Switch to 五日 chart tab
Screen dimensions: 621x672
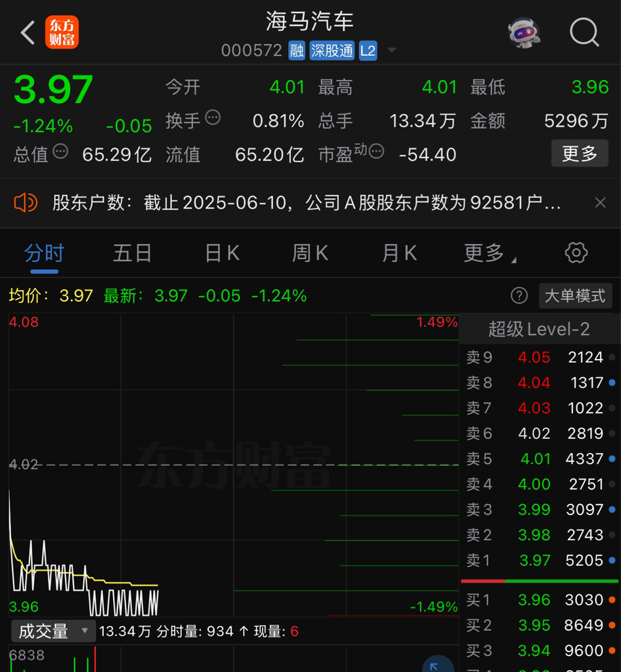133,253
